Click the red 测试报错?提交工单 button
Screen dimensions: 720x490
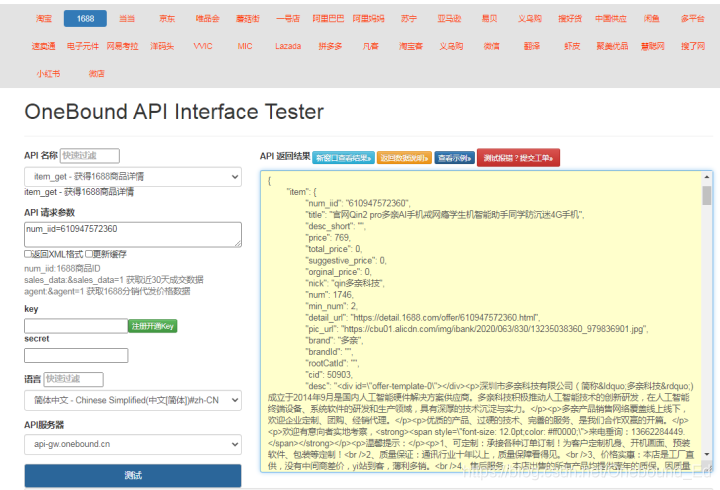(518, 158)
